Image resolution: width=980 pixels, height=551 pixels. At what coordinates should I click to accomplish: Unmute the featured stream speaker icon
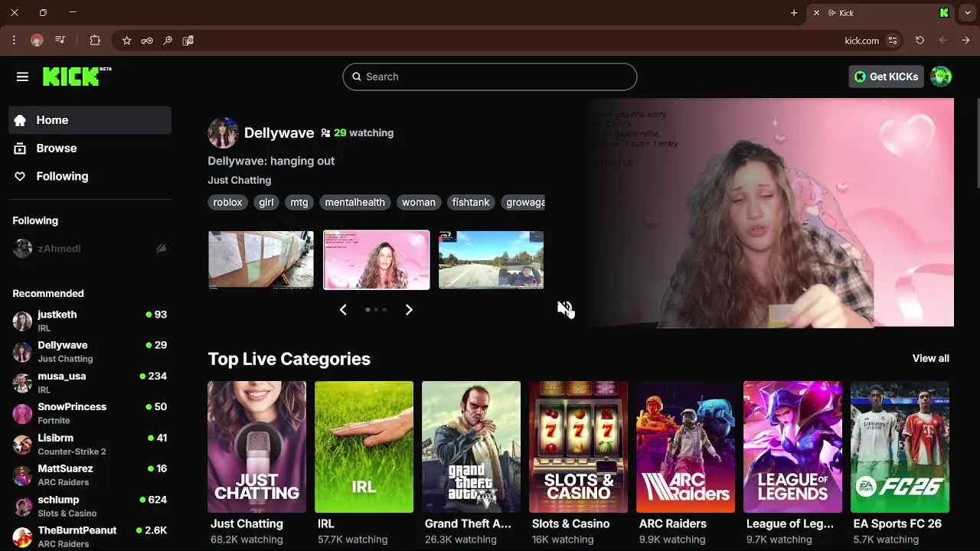(x=565, y=308)
